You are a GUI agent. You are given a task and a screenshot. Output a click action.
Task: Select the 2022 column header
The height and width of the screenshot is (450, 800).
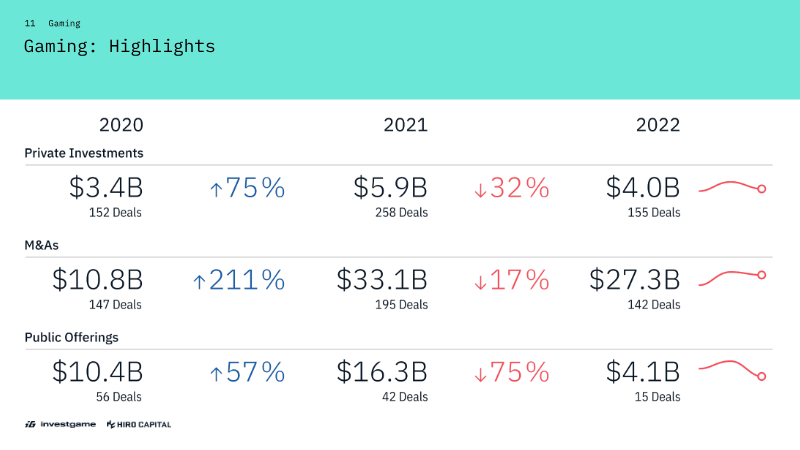pos(658,125)
